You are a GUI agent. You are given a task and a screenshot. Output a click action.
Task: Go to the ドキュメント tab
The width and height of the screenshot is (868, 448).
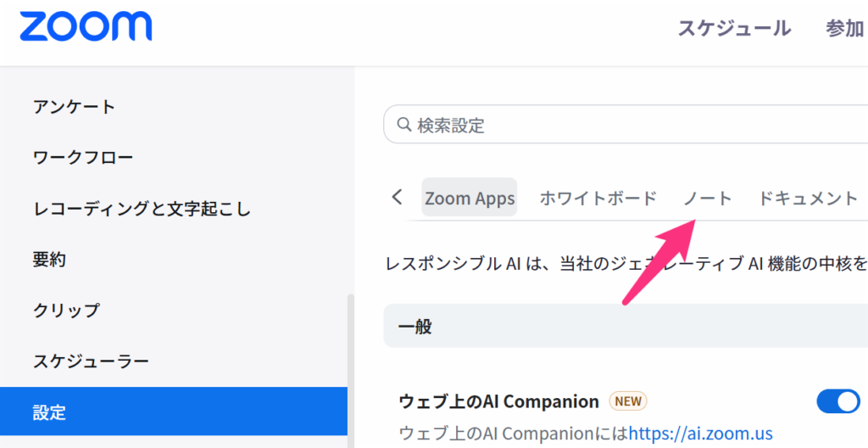point(808,199)
